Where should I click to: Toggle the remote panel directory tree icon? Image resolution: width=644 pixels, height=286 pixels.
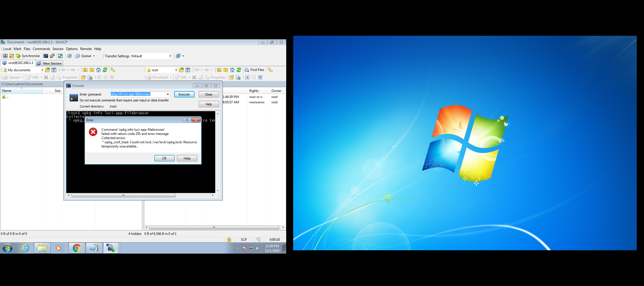click(270, 70)
